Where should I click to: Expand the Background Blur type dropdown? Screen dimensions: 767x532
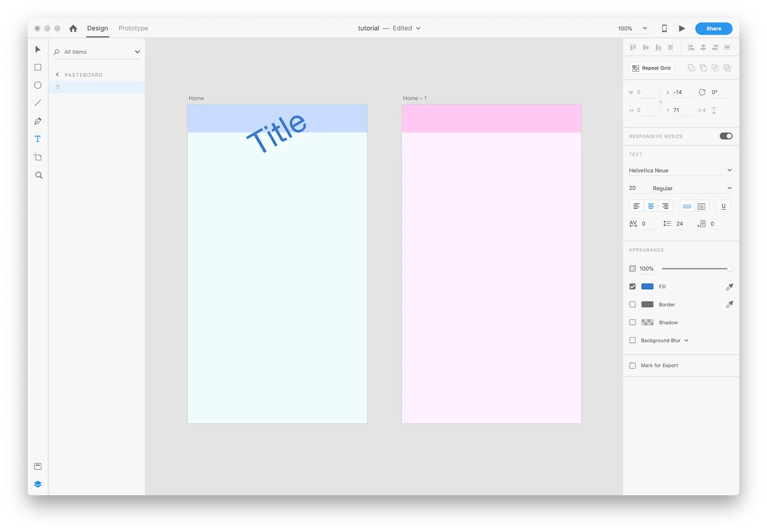point(686,340)
